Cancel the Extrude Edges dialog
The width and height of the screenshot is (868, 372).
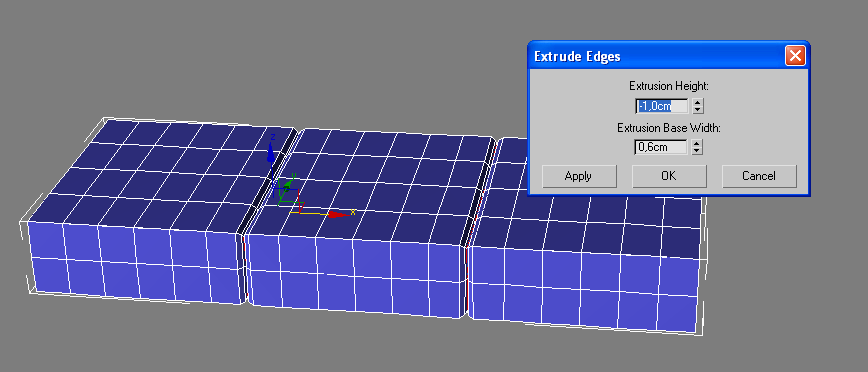[x=759, y=176]
